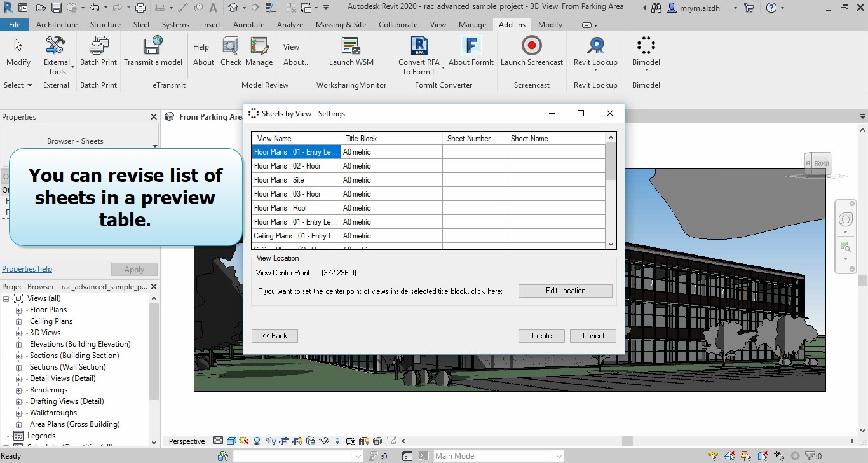
Task: Open the Bimodel add-in button
Action: 646,46
